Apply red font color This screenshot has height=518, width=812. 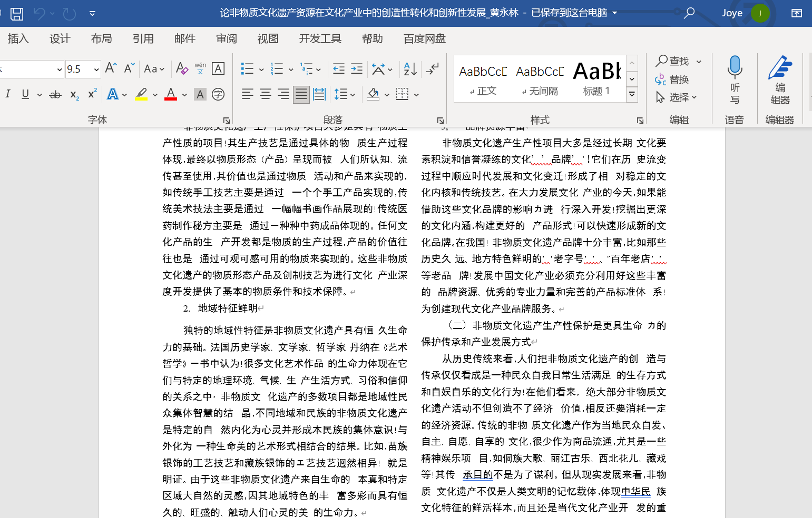(x=171, y=94)
